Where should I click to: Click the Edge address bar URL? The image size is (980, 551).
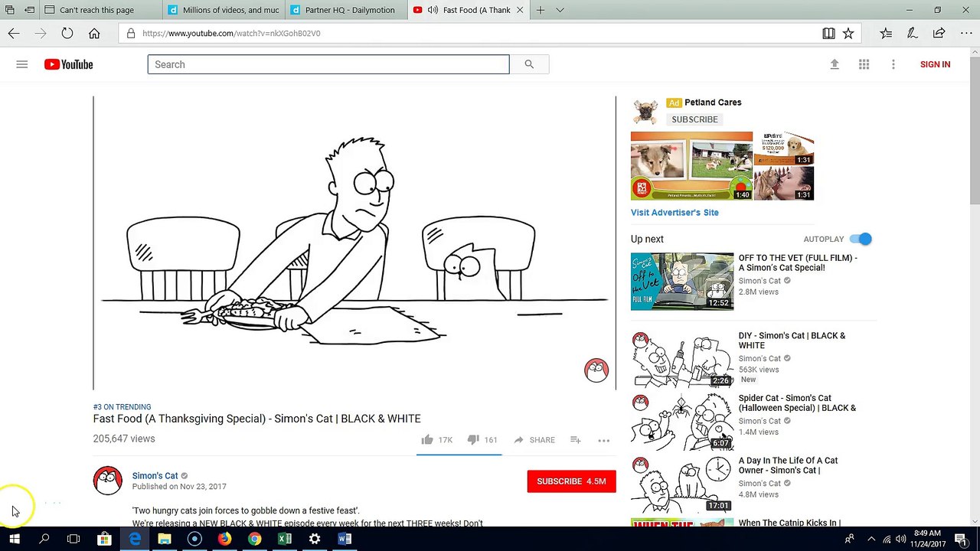pyautogui.click(x=231, y=33)
